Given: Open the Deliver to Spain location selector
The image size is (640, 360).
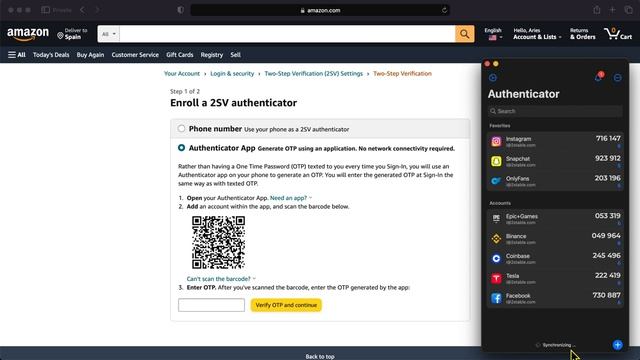Looking at the screenshot, I should (72, 34).
